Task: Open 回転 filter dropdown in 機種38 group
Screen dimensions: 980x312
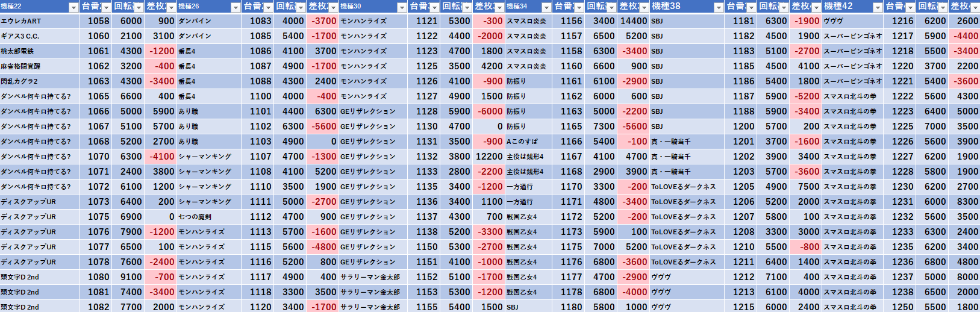Action: [784, 7]
